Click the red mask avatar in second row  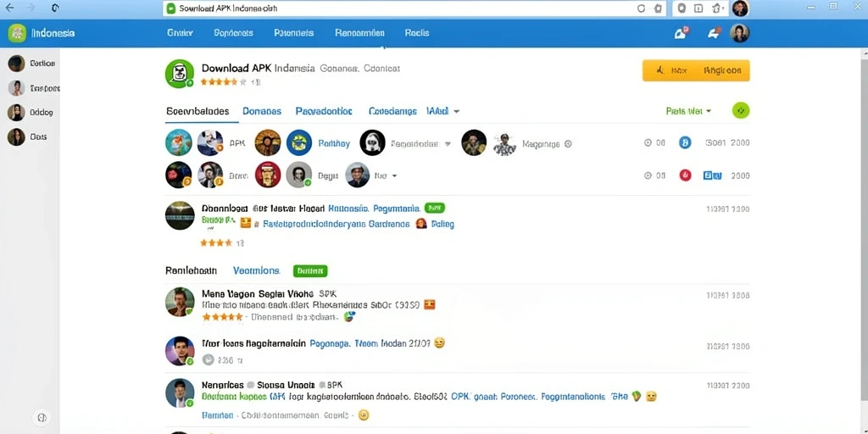point(268,175)
